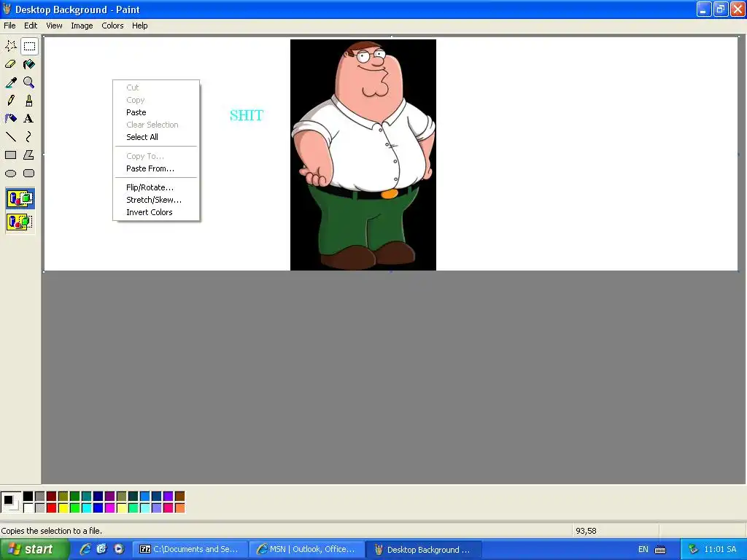Pick the Fill With Color bucket tool

(29, 64)
